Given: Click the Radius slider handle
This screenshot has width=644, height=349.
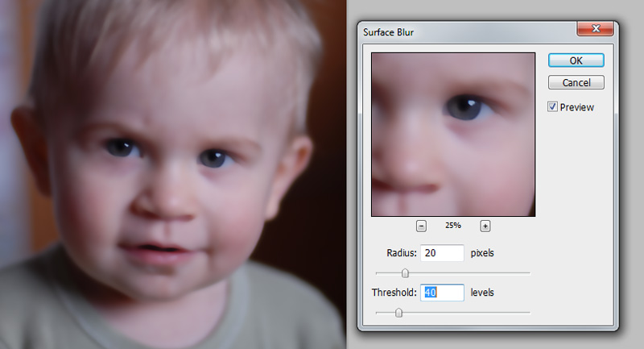Looking at the screenshot, I should pos(405,273).
